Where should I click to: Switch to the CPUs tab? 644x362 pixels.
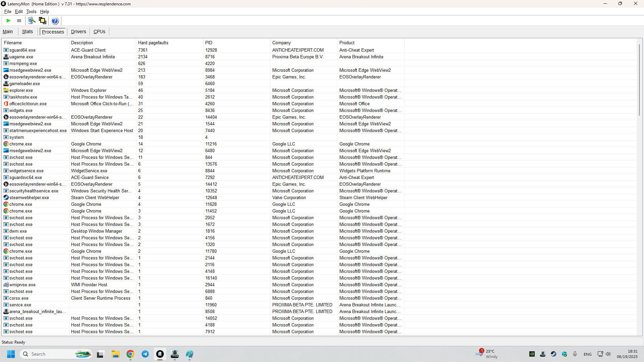99,32
